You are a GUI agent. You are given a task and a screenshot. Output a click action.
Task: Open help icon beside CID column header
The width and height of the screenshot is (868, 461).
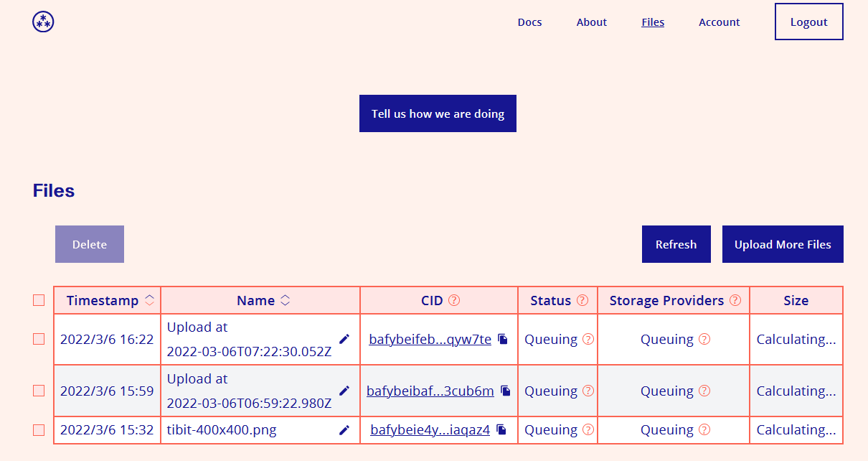(x=454, y=301)
